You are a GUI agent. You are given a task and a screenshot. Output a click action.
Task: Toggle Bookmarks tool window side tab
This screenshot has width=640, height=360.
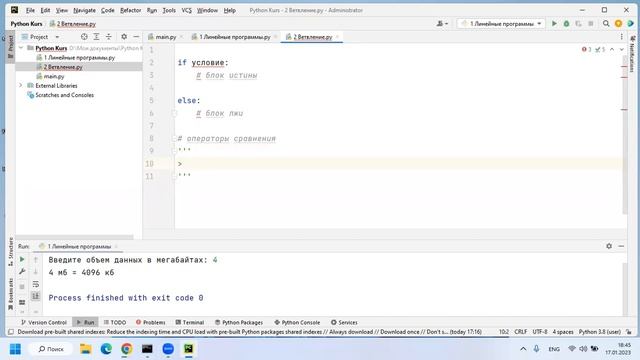[x=11, y=294]
